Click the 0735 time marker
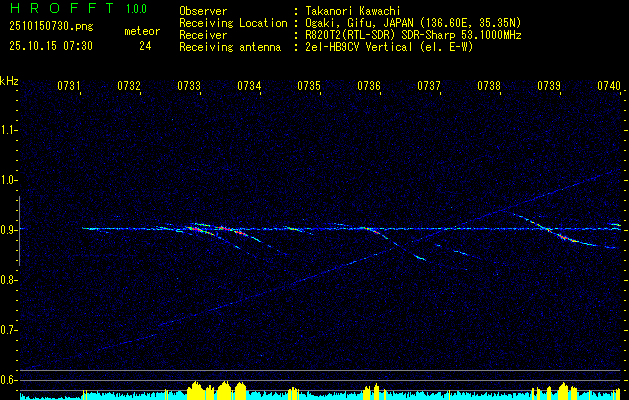Image resolution: width=629 pixels, height=400 pixels. [309, 86]
